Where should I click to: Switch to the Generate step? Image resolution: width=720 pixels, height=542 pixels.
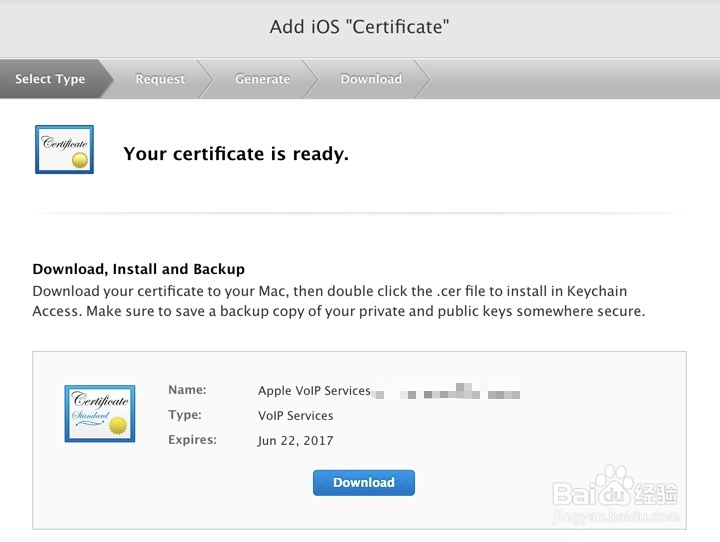coord(263,79)
